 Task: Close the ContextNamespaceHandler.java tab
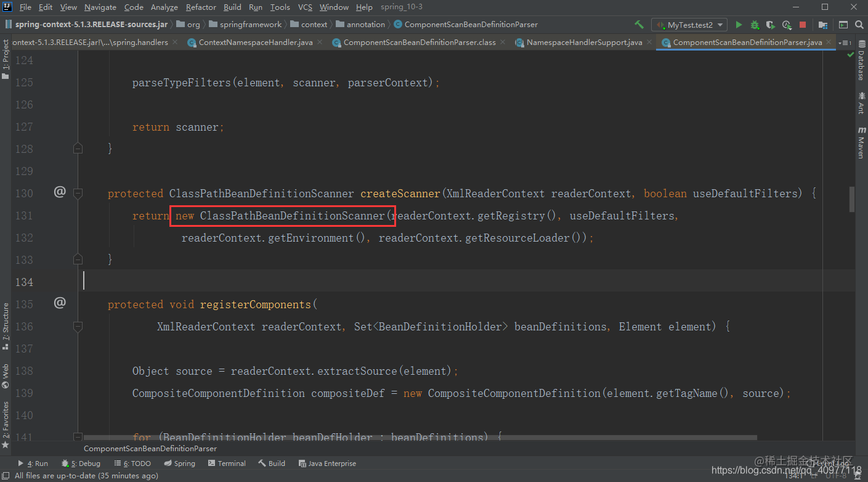[x=320, y=43]
